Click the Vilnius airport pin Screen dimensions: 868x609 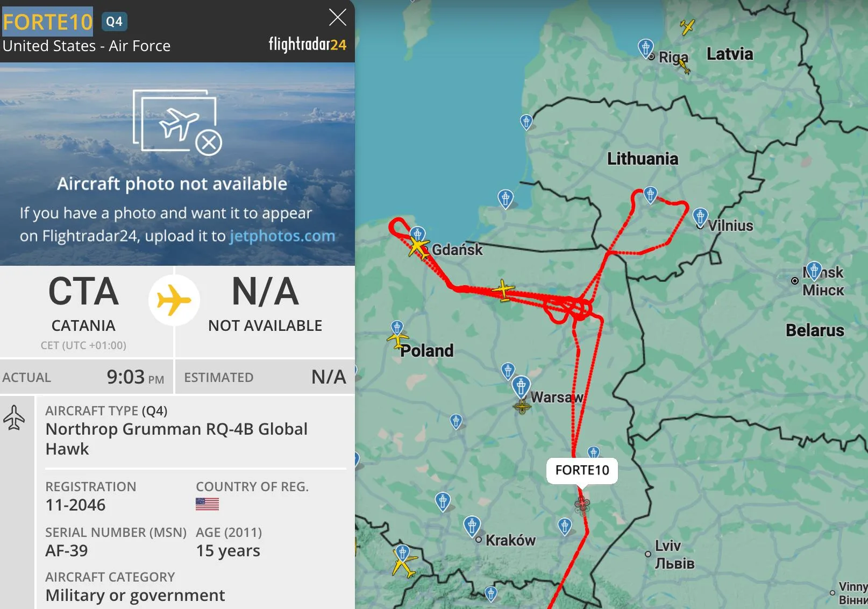click(x=700, y=216)
